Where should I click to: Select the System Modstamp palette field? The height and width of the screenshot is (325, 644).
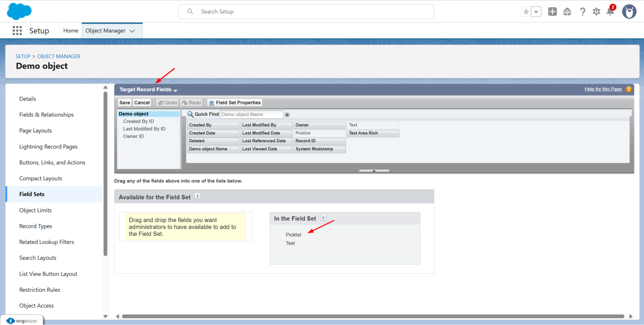[320, 149]
